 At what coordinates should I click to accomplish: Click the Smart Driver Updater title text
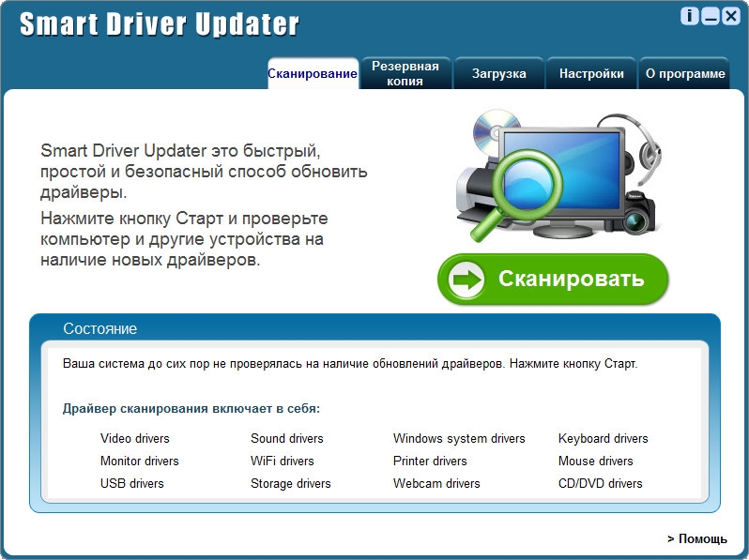coord(160,23)
